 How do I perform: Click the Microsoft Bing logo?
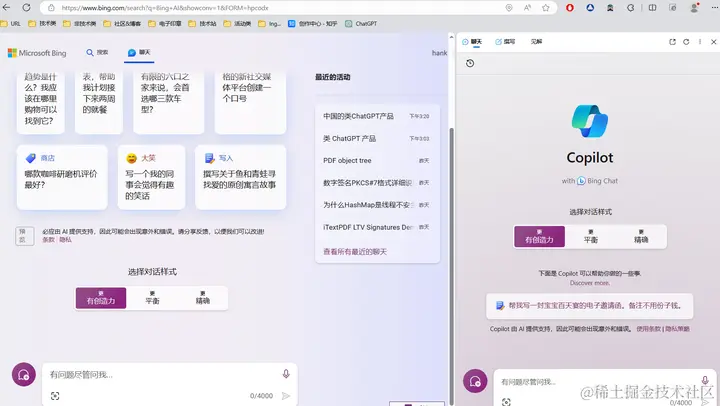[x=37, y=53]
